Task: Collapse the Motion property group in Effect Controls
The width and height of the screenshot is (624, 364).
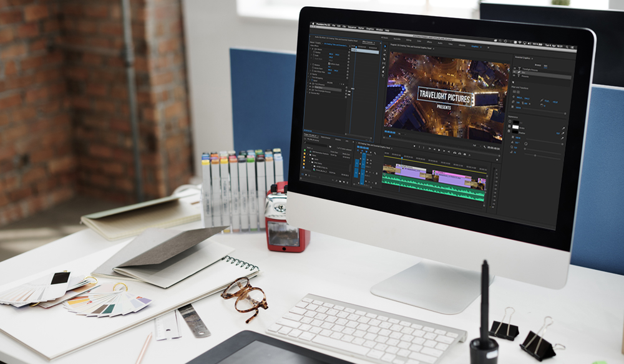Action: (x=311, y=49)
